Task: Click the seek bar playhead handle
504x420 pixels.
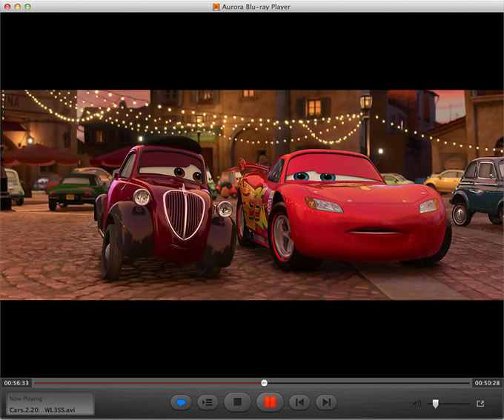Action: 264,383
